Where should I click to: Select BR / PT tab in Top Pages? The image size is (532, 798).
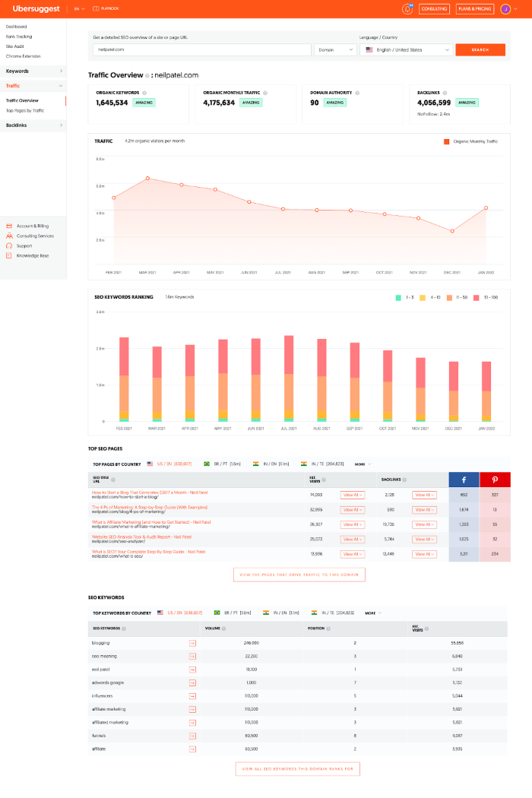(x=223, y=464)
